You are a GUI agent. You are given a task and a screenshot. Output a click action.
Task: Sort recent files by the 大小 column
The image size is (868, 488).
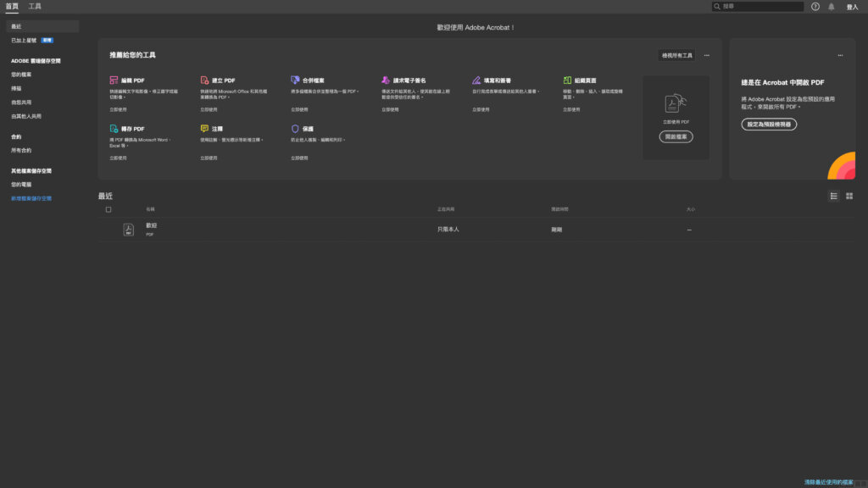[x=690, y=210]
